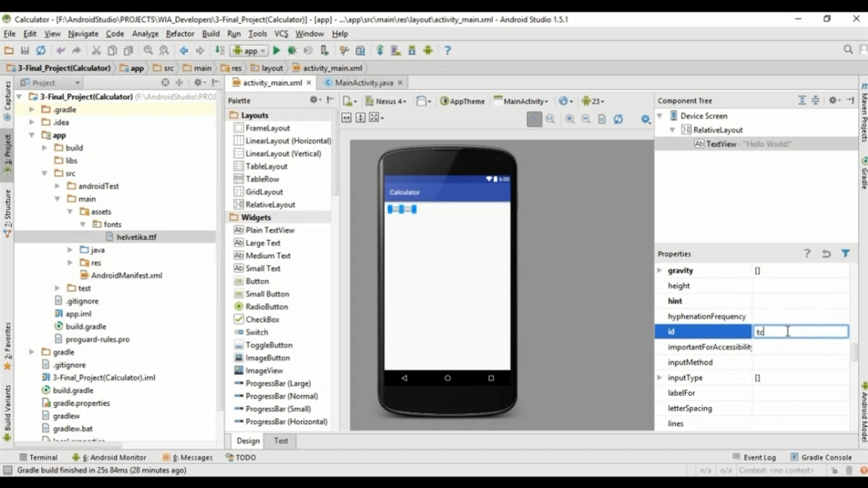Restore default value in Properties panel
The width and height of the screenshot is (868, 488).
point(826,253)
